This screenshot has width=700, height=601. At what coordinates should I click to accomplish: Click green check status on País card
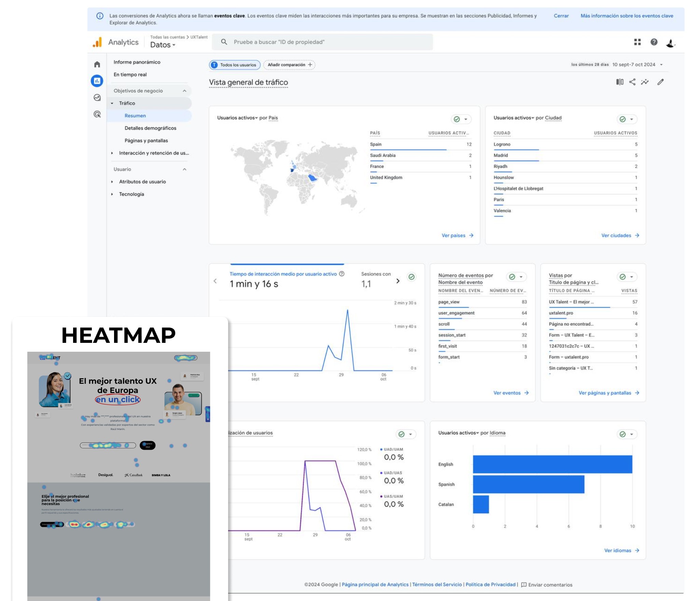tap(457, 119)
